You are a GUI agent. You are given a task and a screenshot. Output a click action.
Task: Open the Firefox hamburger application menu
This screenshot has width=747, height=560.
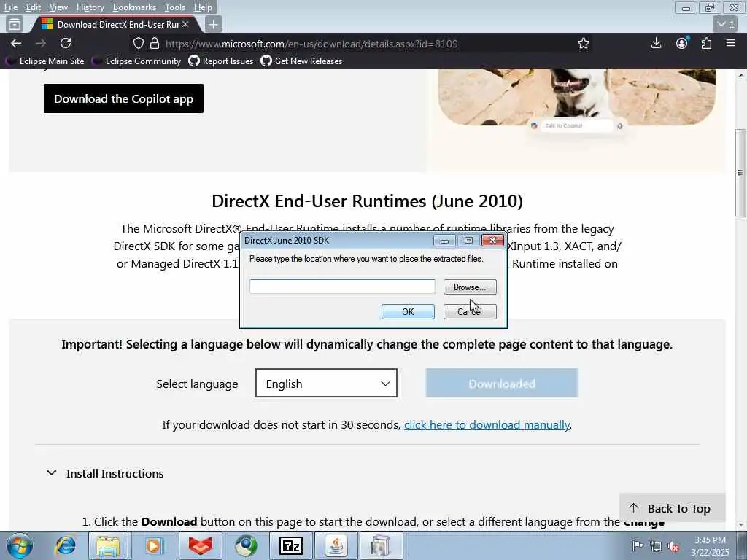731,43
